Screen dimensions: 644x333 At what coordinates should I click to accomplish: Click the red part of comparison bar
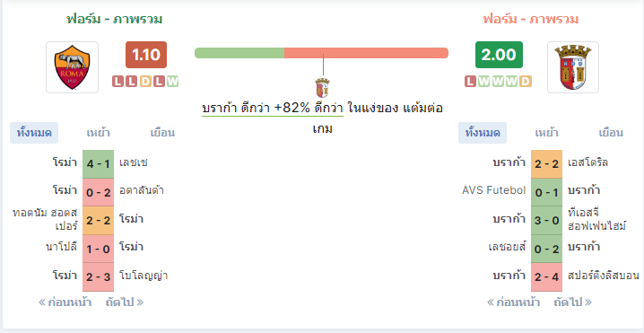pos(366,53)
